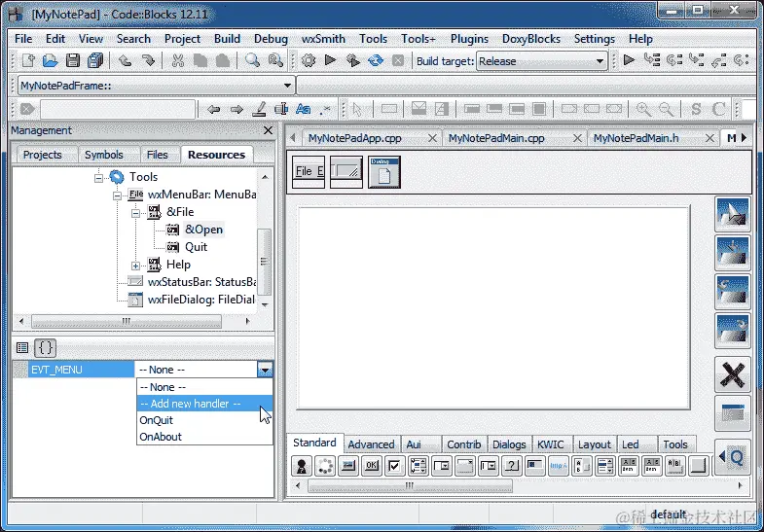Open the Build target Release dropdown
The height and width of the screenshot is (532, 764).
pyautogui.click(x=541, y=61)
